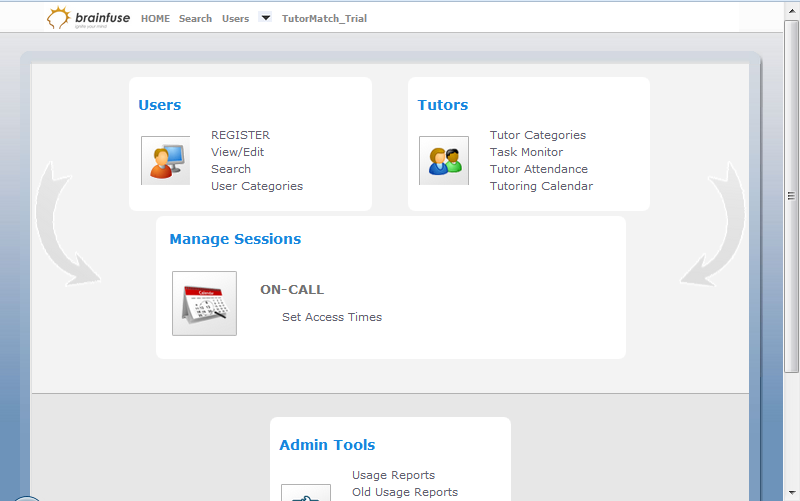This screenshot has width=800, height=501.
Task: Click the vertical scrollbar thumb
Action: coord(791,196)
